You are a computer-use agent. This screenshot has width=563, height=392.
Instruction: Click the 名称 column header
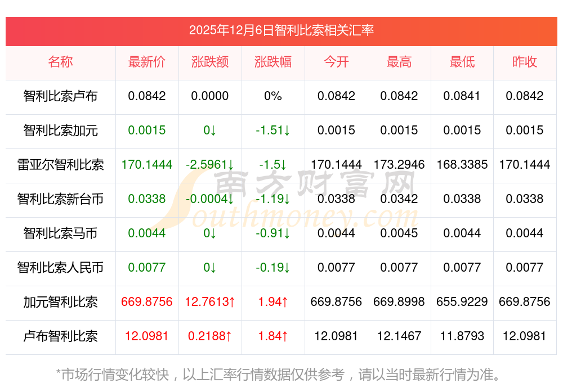pyautogui.click(x=60, y=62)
